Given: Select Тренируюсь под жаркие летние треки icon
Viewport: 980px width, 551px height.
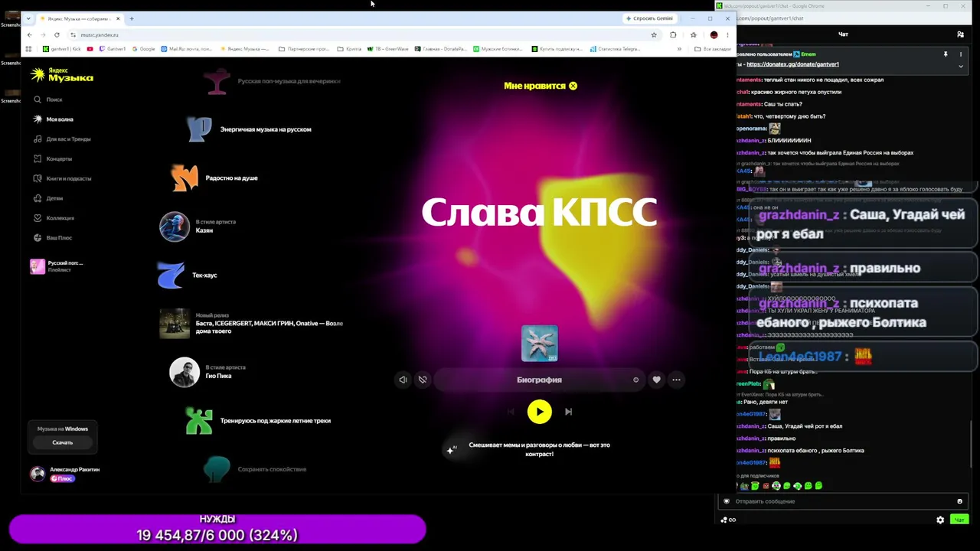Looking at the screenshot, I should click(199, 421).
